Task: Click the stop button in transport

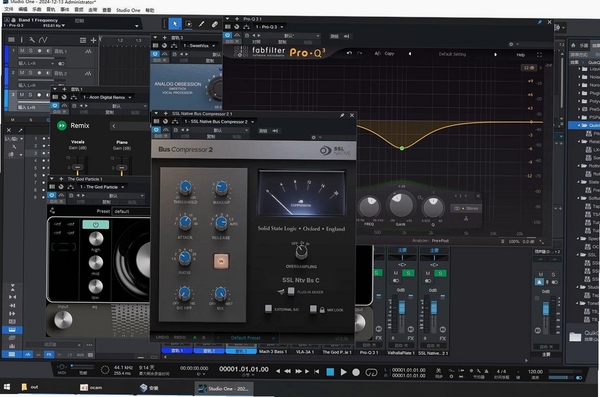Action: pos(330,372)
